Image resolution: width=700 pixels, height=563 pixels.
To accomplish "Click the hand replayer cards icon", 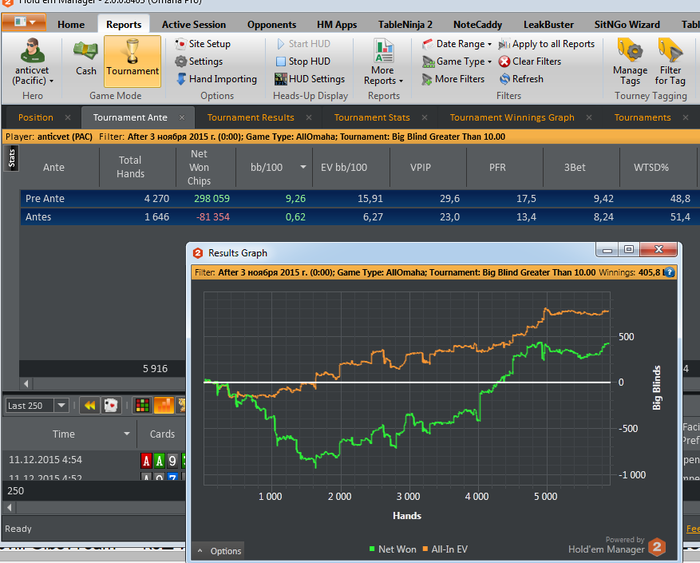I will (111, 405).
